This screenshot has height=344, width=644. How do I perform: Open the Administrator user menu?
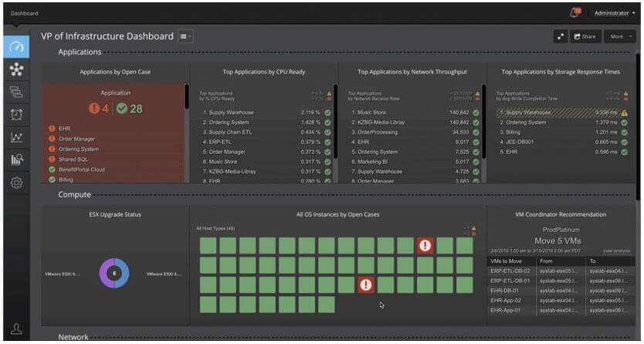(x=615, y=13)
